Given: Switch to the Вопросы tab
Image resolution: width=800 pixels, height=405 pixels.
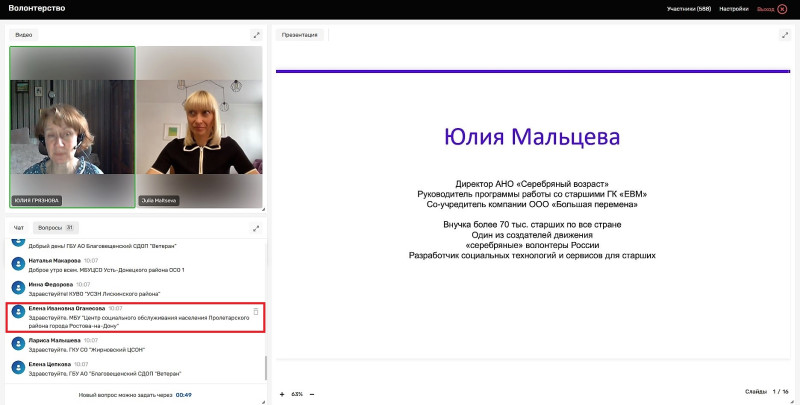Looking at the screenshot, I should 56,228.
